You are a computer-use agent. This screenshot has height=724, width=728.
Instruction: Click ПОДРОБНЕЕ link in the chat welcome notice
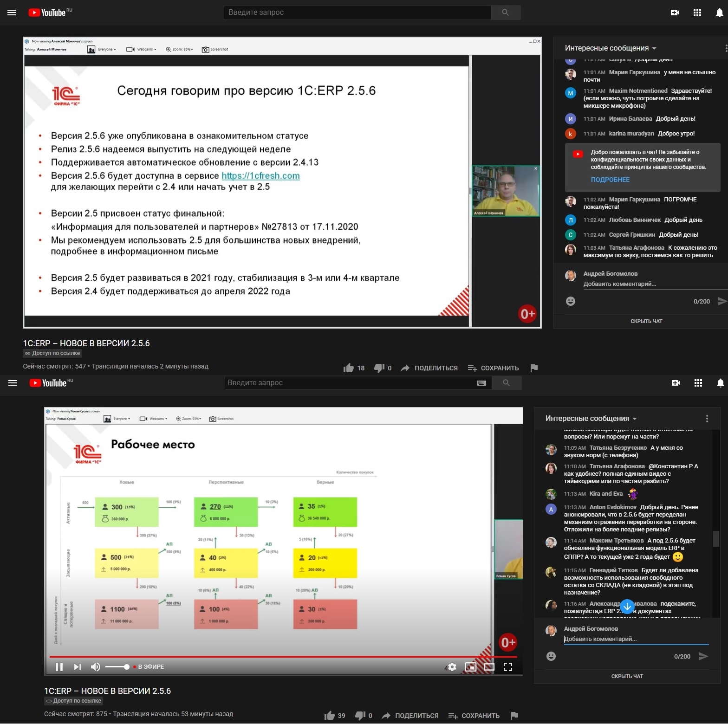point(610,180)
